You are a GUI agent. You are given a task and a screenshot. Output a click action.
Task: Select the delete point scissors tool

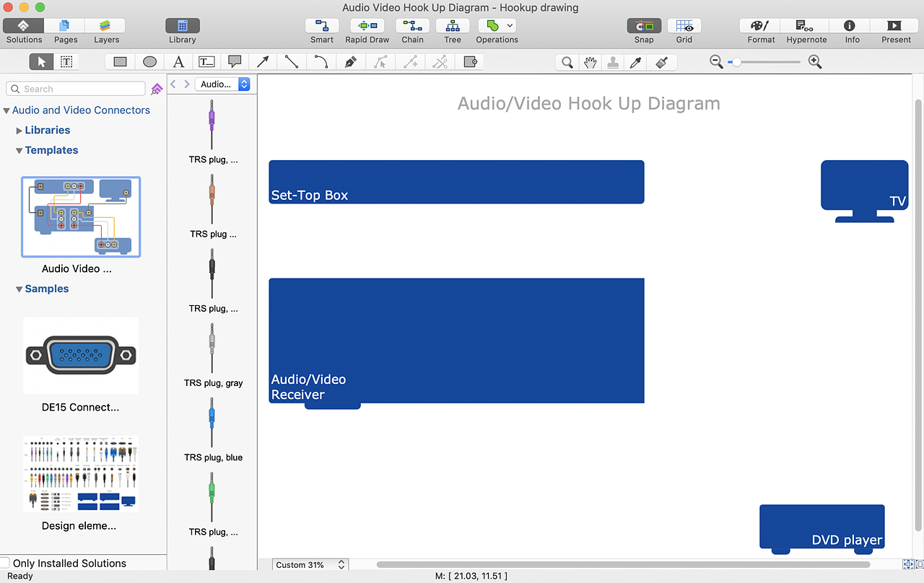(x=440, y=62)
